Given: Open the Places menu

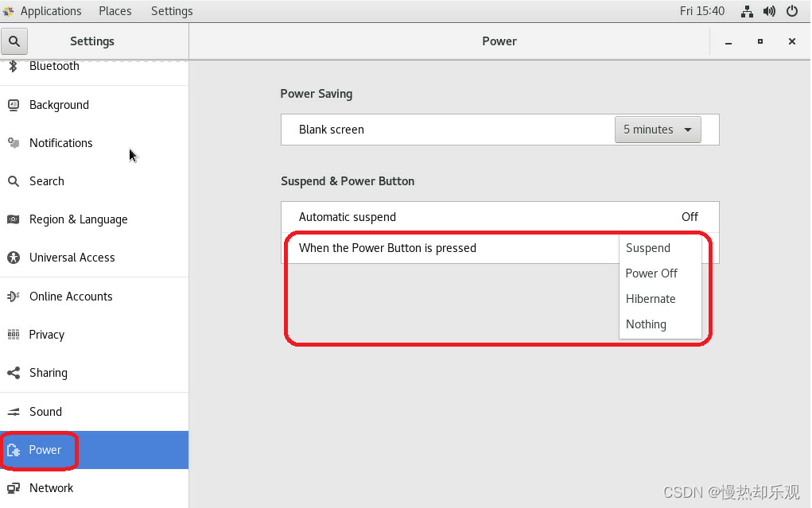Looking at the screenshot, I should [x=115, y=11].
